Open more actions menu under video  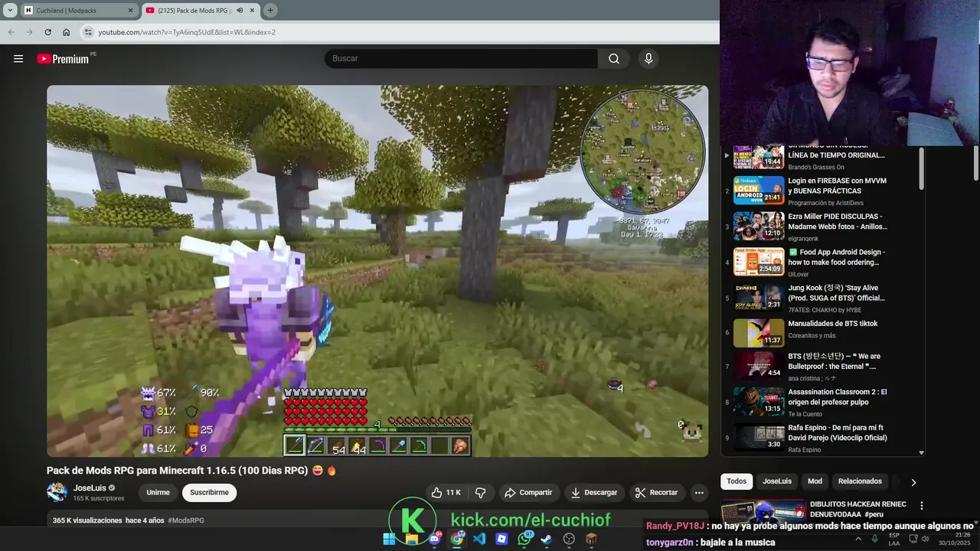click(698, 492)
